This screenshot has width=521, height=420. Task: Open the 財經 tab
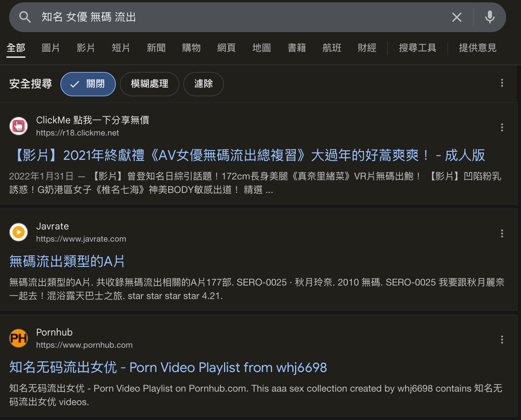pos(367,48)
